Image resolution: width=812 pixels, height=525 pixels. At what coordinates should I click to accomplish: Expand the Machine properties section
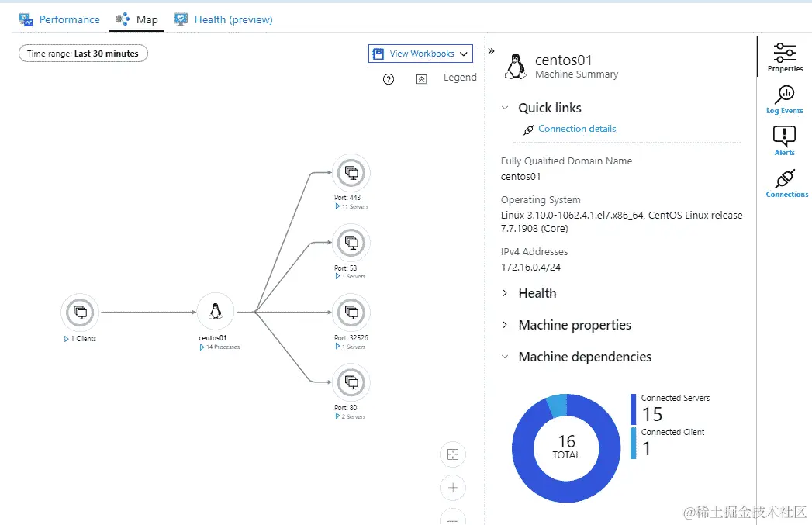(505, 325)
